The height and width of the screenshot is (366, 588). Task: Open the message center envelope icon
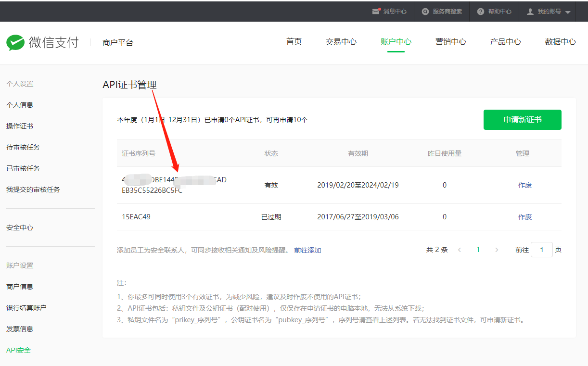(x=376, y=11)
